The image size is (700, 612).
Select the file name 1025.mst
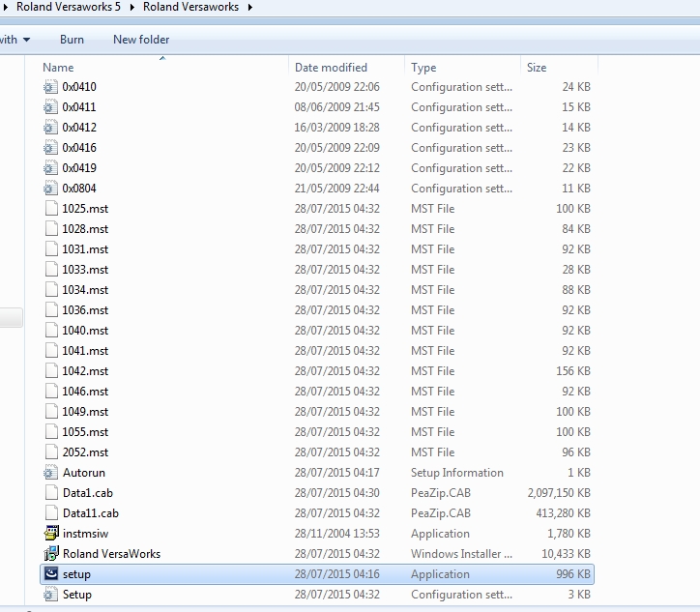[x=85, y=209]
